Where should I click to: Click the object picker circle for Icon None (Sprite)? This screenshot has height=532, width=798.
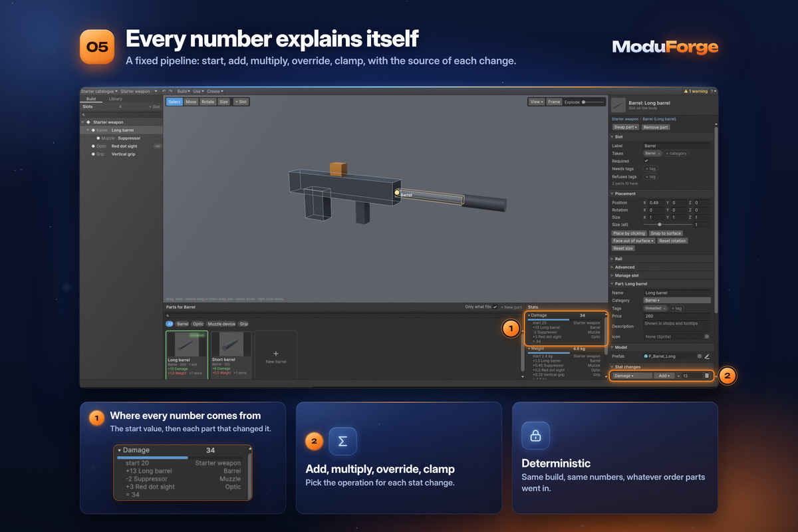pyautogui.click(x=707, y=336)
